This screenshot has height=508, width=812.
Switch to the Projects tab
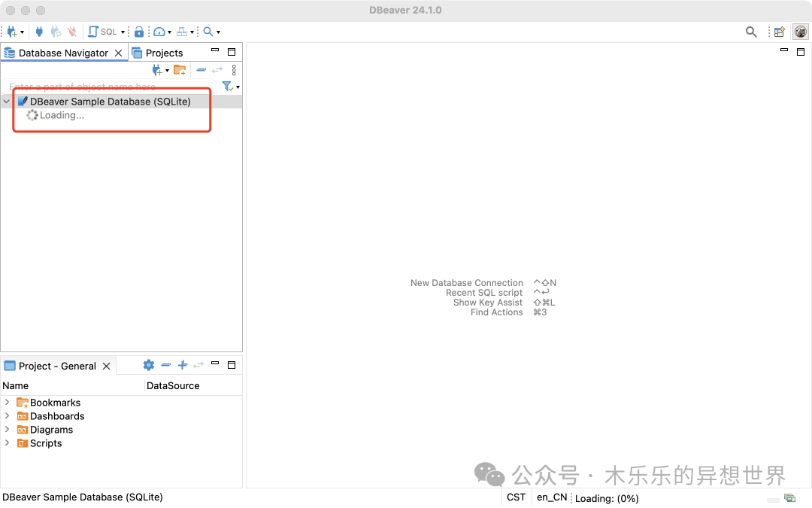[x=157, y=53]
